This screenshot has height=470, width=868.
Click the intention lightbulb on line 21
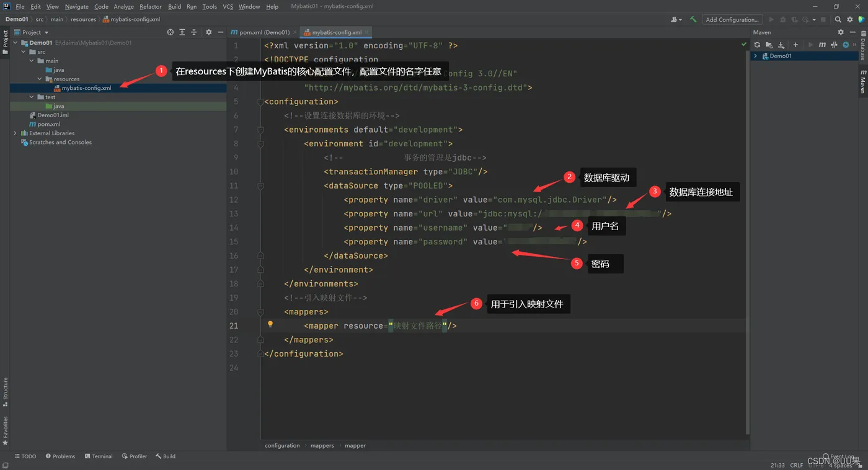coord(270,324)
